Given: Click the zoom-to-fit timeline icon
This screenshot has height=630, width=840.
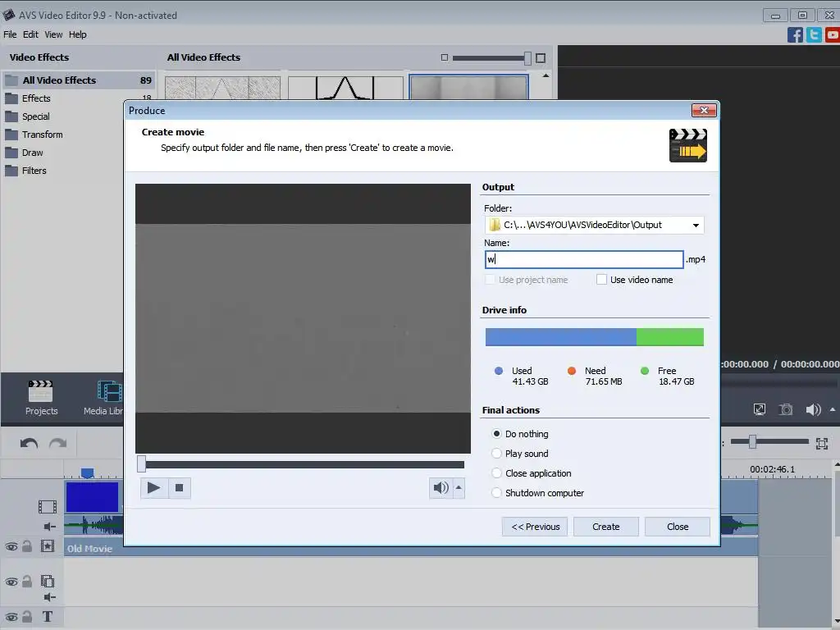Looking at the screenshot, I should point(822,443).
